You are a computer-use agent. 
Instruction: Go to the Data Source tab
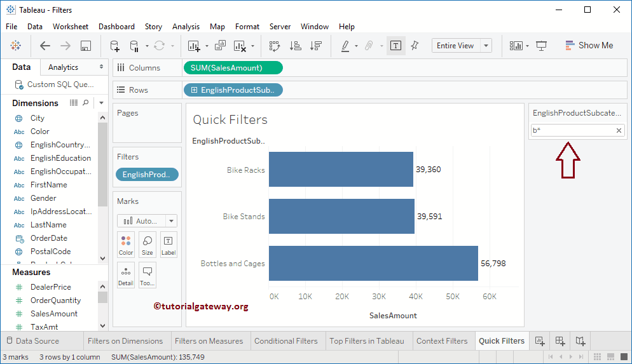tap(33, 341)
